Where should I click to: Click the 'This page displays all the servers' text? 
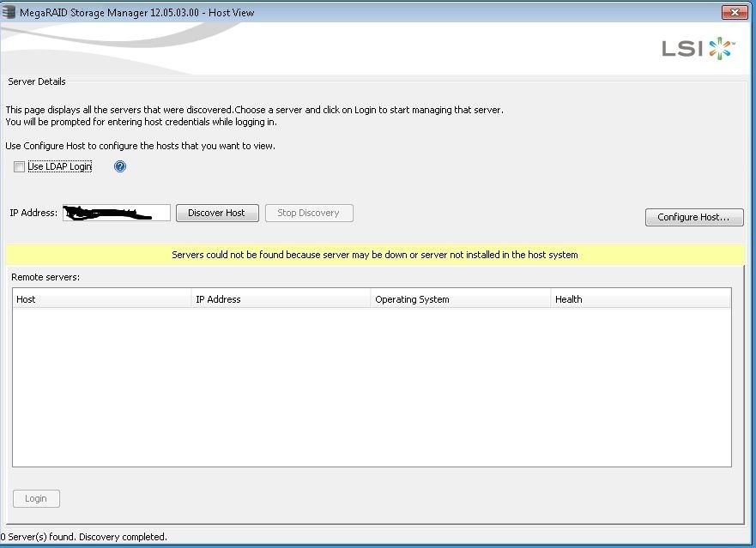point(255,110)
